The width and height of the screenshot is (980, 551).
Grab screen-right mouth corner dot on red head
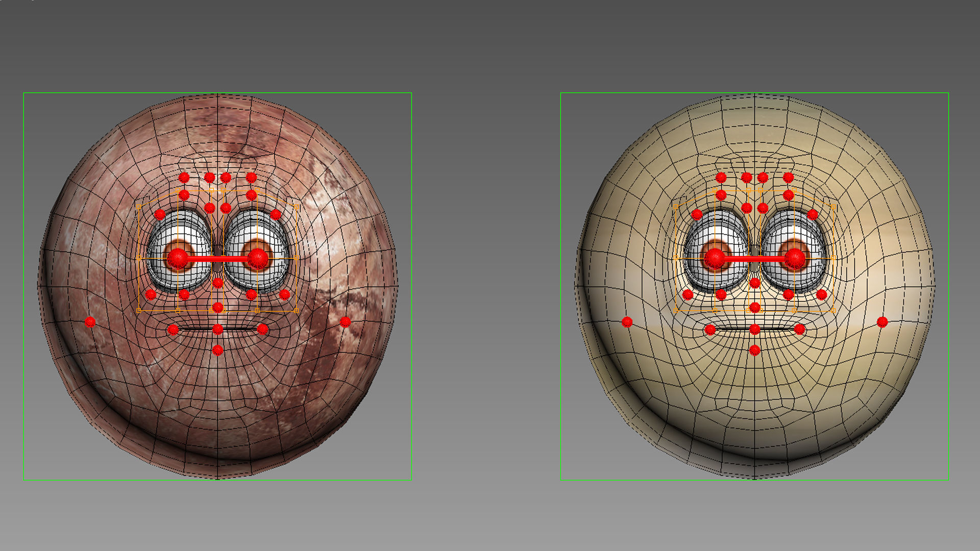coord(262,329)
